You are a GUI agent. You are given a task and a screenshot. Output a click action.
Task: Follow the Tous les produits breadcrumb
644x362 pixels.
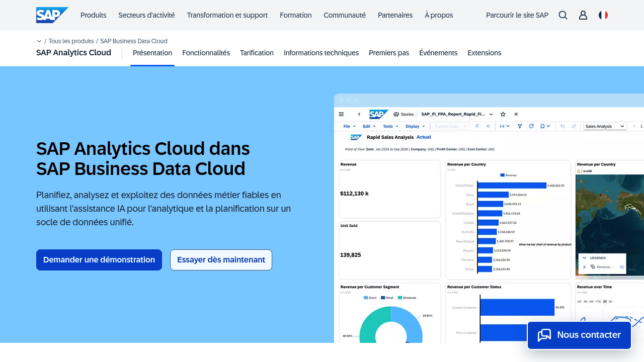[x=71, y=41]
